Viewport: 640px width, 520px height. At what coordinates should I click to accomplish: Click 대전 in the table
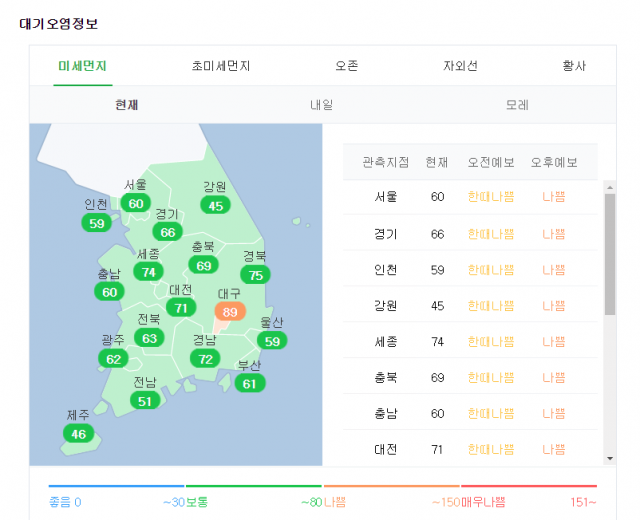coord(386,449)
